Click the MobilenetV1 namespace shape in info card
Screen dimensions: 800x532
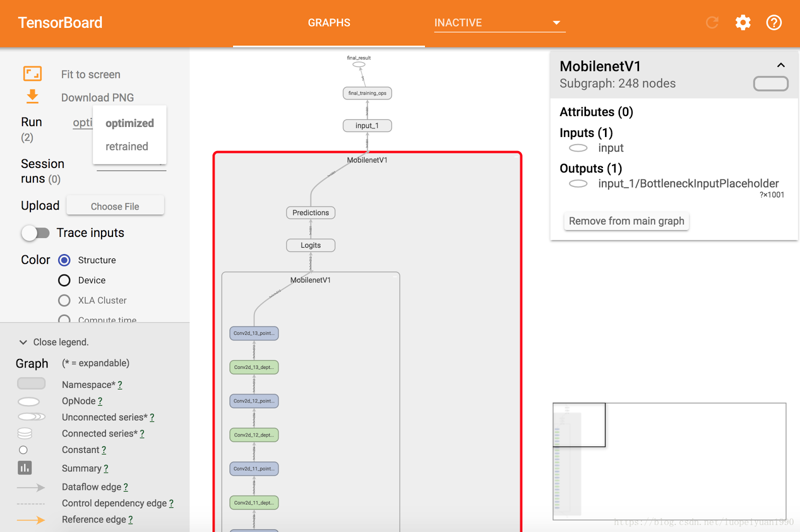pyautogui.click(x=771, y=83)
